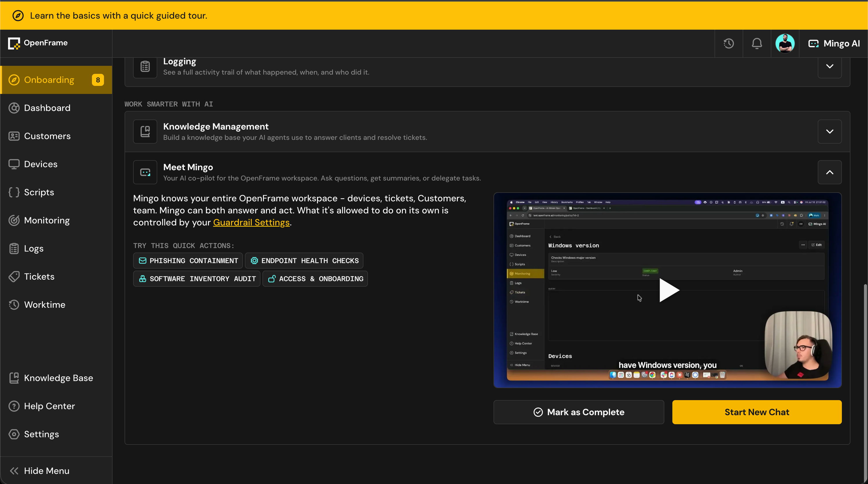Click the Meet Mingo section icon
This screenshot has height=484, width=868.
(145, 172)
